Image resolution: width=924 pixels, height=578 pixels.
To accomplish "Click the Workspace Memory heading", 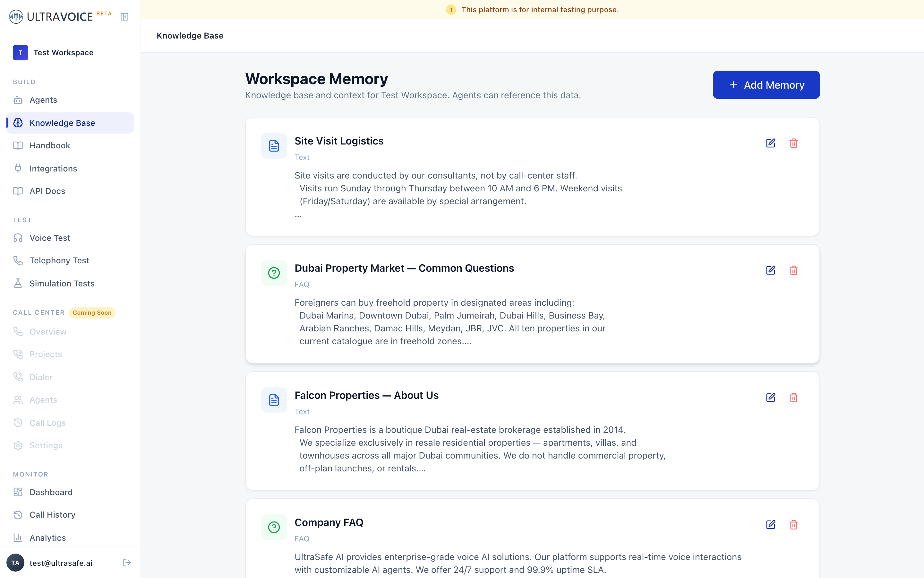I will [x=316, y=79].
